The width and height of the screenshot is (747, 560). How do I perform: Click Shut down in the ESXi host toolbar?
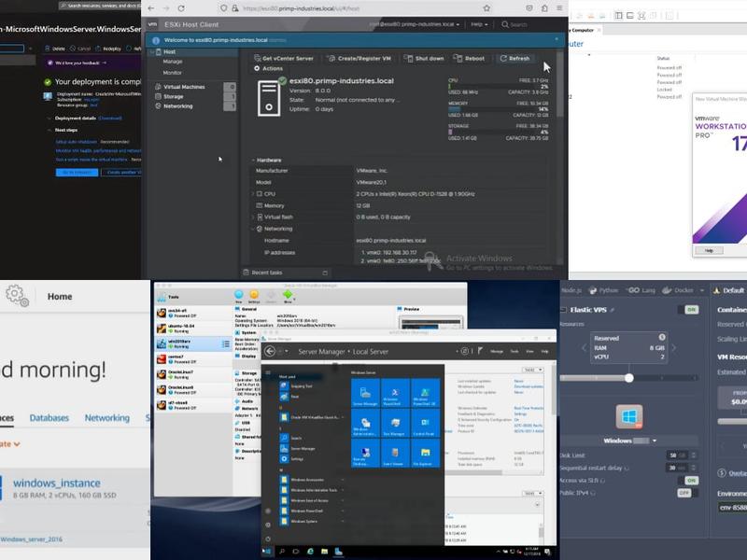[x=424, y=58]
